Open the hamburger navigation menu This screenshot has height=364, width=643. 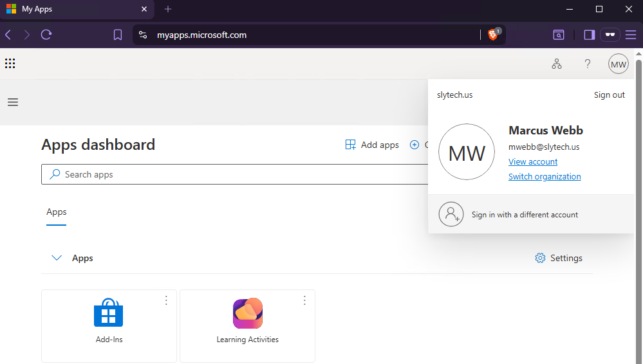coord(13,102)
